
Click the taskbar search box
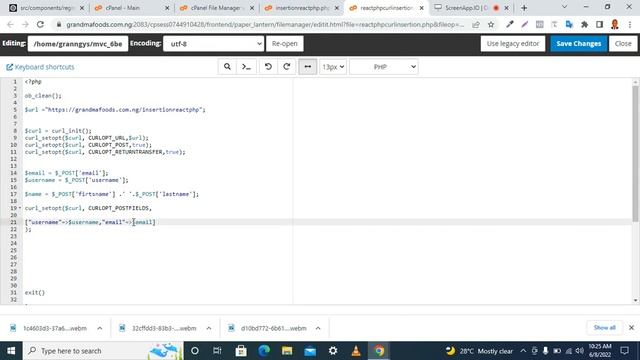pos(102,351)
